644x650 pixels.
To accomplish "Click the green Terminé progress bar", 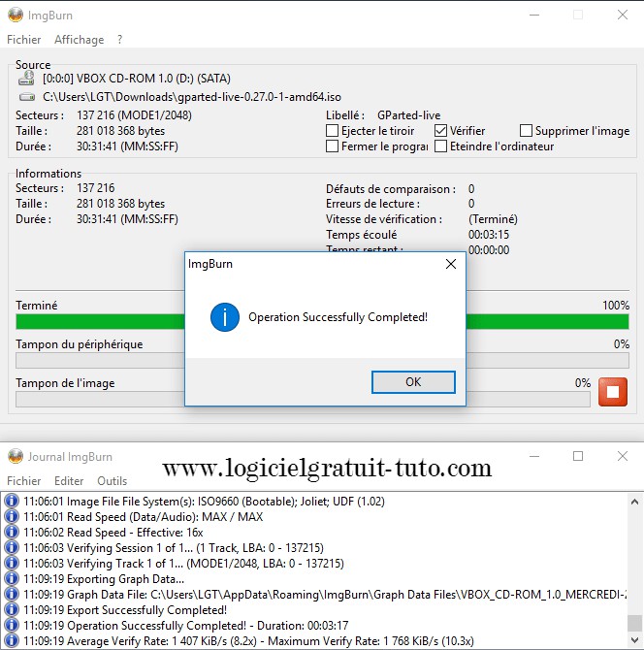I will click(322, 322).
